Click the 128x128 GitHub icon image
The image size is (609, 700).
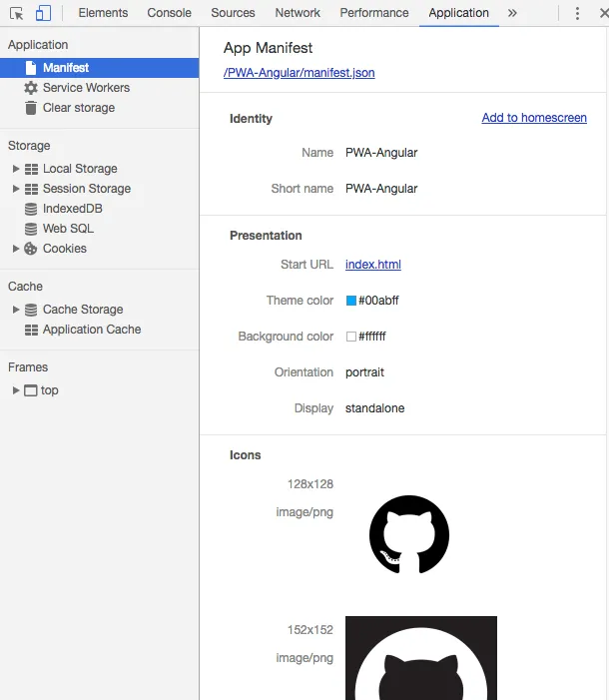409,534
